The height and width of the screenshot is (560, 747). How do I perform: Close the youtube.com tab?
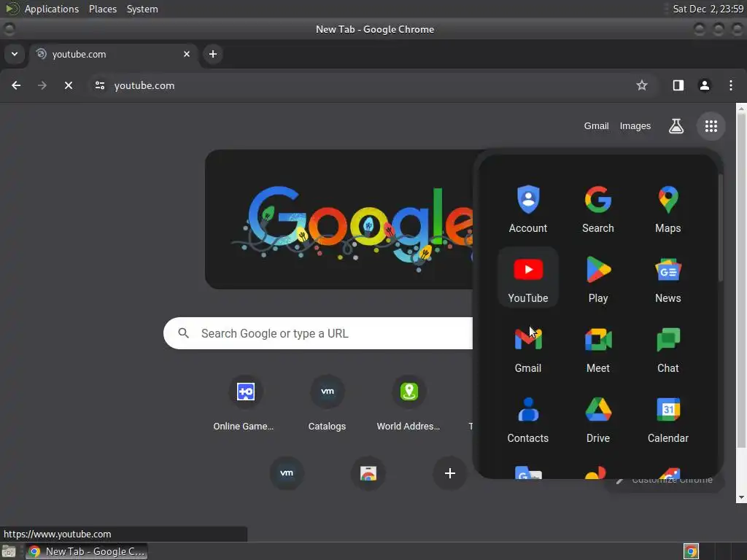click(x=186, y=54)
